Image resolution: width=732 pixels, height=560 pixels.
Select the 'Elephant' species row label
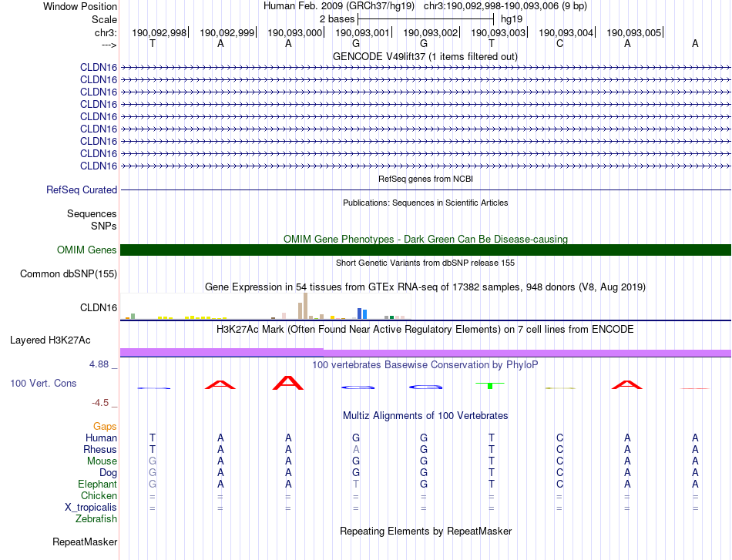(98, 484)
